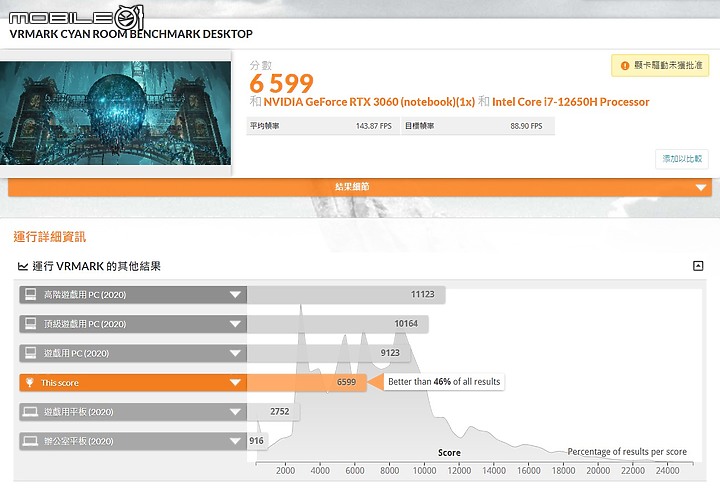Image resolution: width=720 pixels, height=490 pixels.
Task: Click the laptop icon in the 916 row
Action: point(30,441)
